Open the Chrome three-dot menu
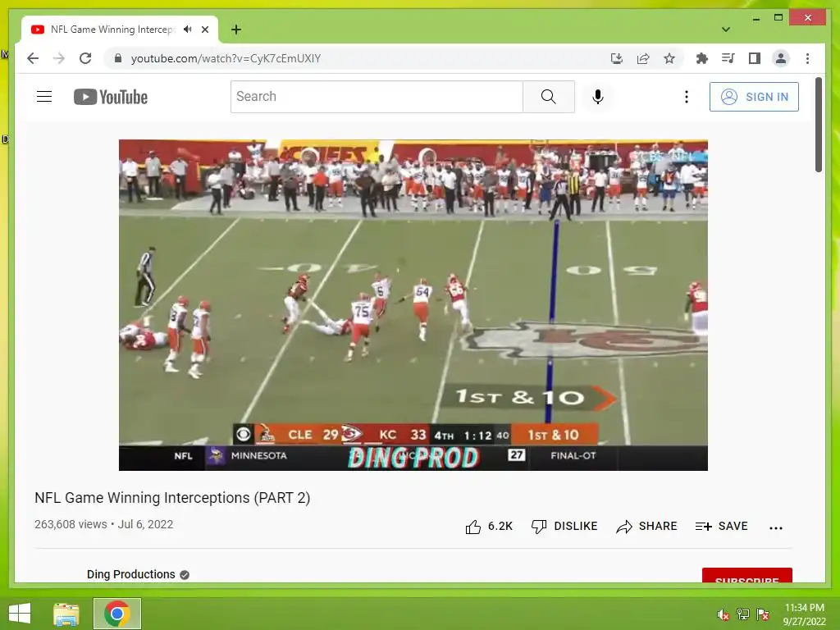Image resolution: width=840 pixels, height=630 pixels. click(x=807, y=58)
